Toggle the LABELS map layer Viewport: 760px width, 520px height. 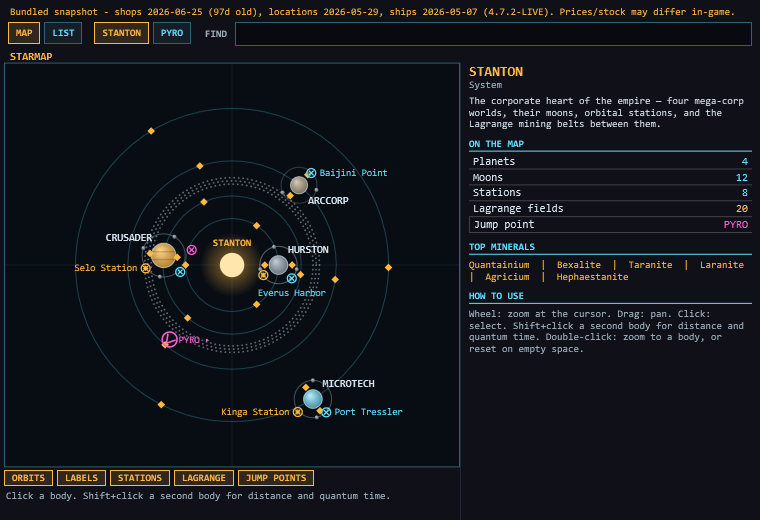pos(81,478)
